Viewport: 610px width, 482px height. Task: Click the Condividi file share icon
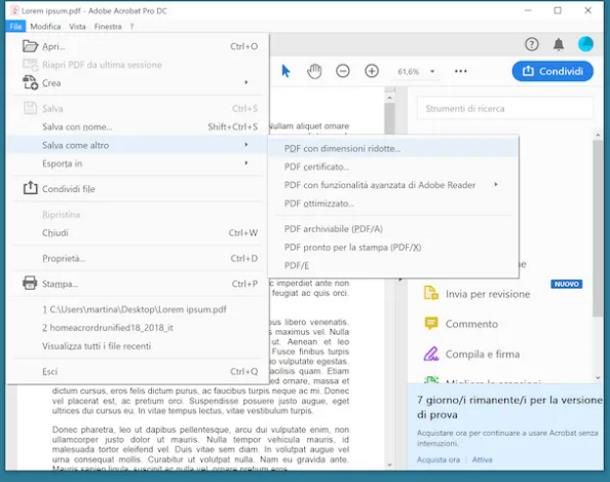coord(30,188)
